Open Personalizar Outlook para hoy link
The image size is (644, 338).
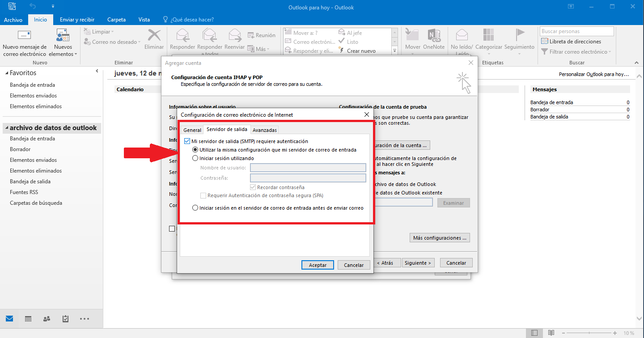pos(594,74)
